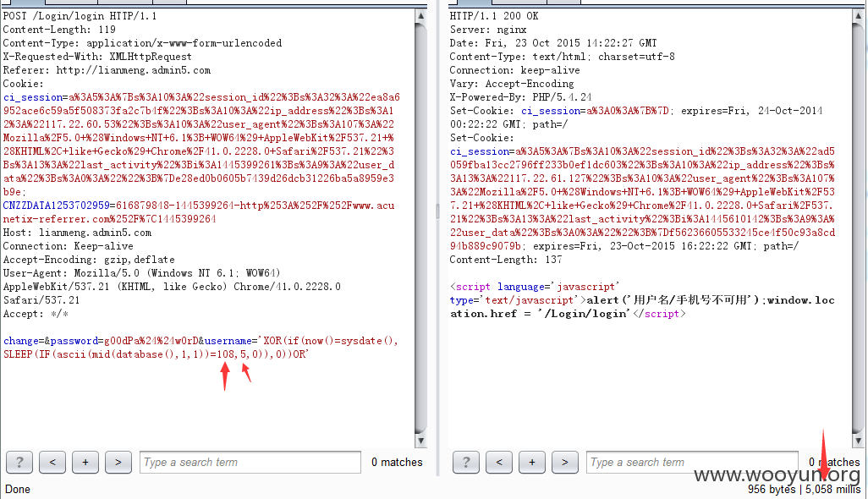Click request panel scrollbar down arrow
Viewport: 868px width, 499px height.
point(420,441)
